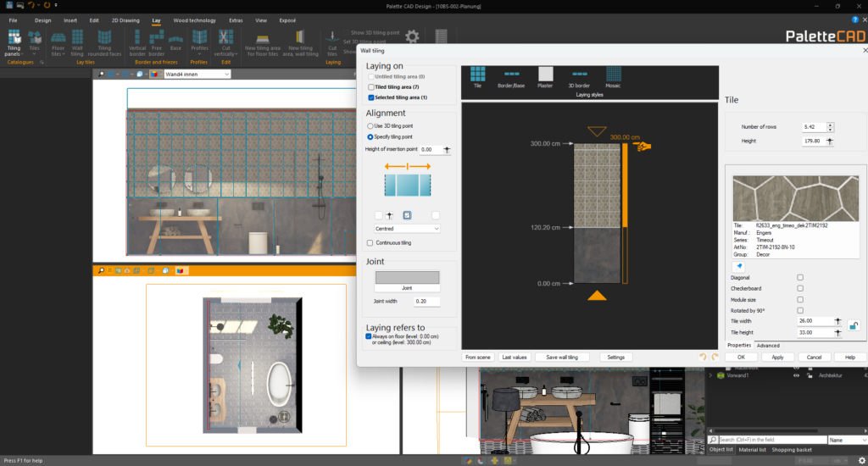Check the Continuous tiling option

(370, 243)
